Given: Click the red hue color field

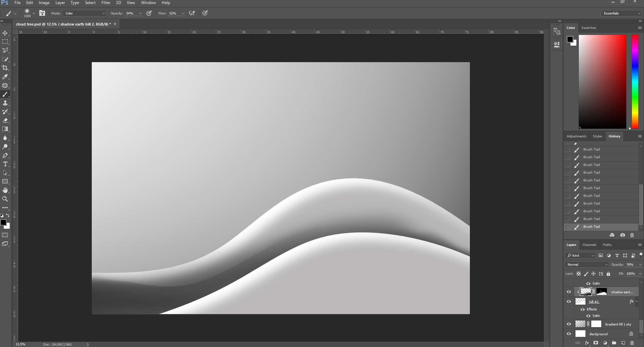Looking at the screenshot, I should click(602, 82).
